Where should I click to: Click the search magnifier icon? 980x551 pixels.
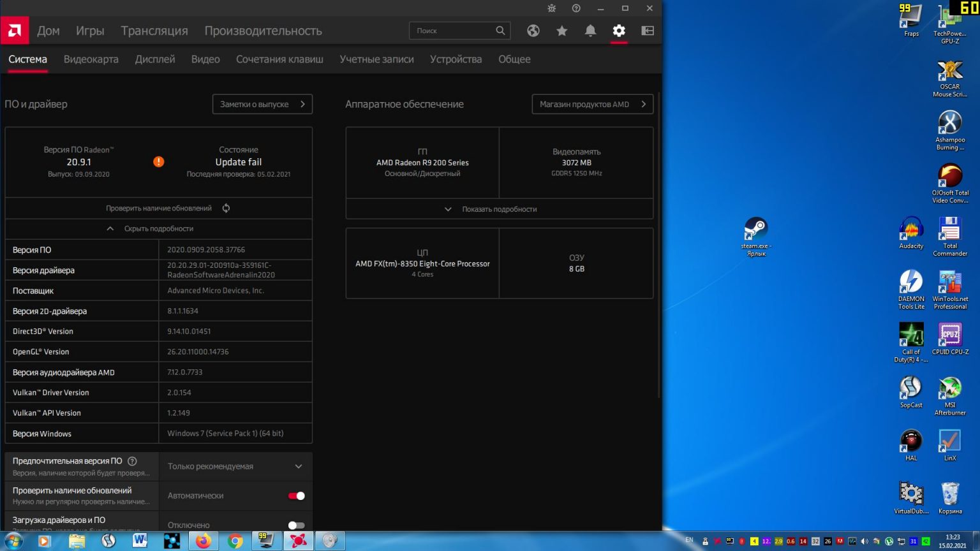501,30
